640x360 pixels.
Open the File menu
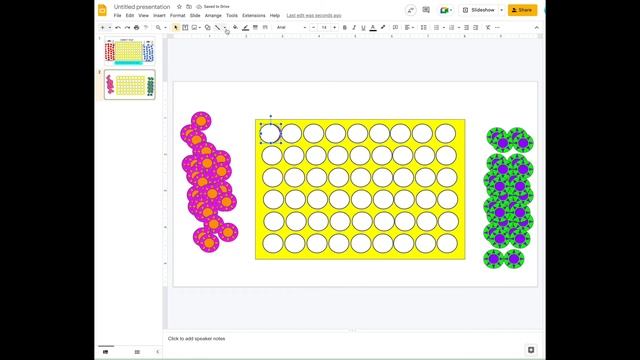tap(118, 16)
